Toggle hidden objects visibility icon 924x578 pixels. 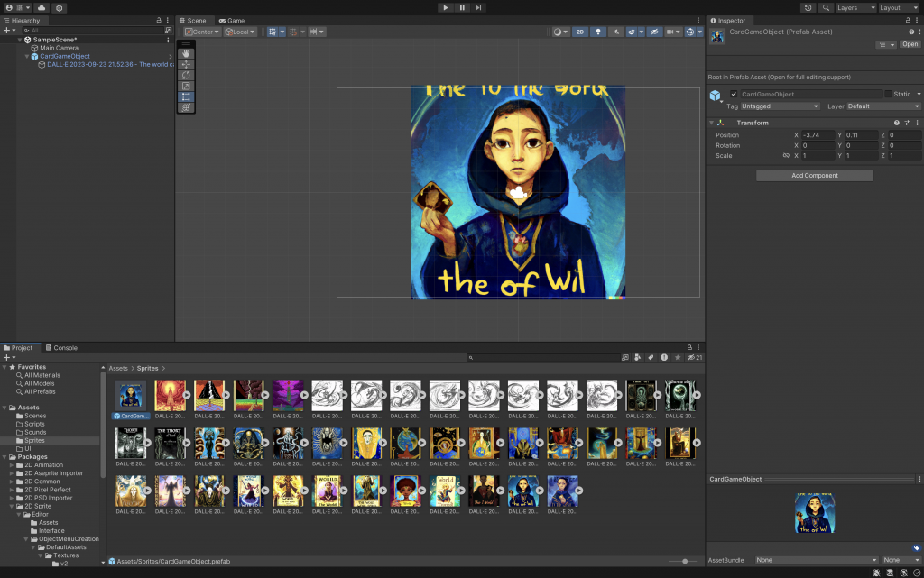pos(654,32)
